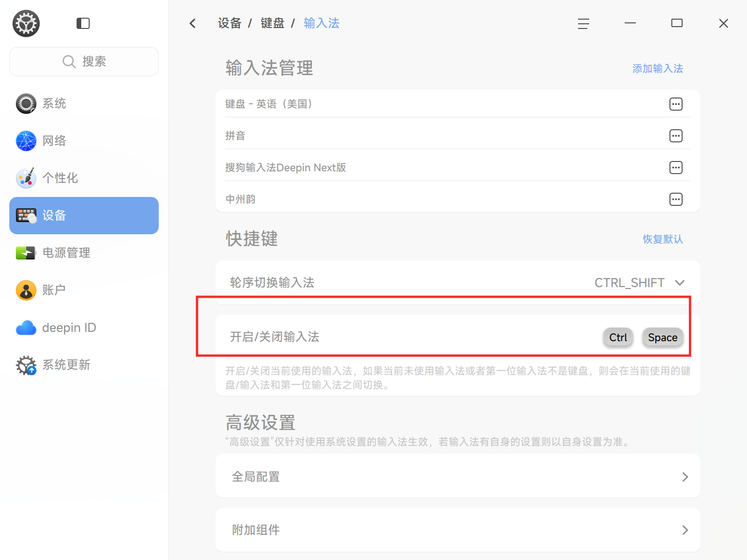This screenshot has width=747, height=560.
Task: Click 恢复默认 to restore shortcuts
Action: pos(662,239)
